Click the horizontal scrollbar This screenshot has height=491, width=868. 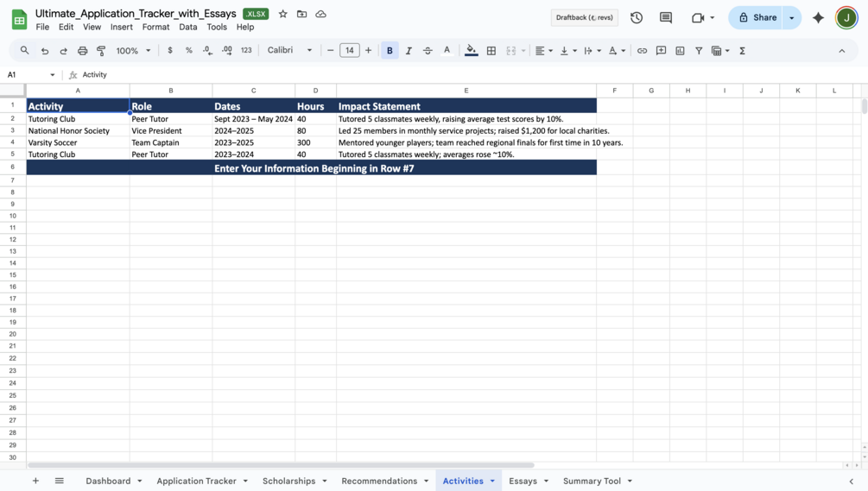[x=281, y=465]
